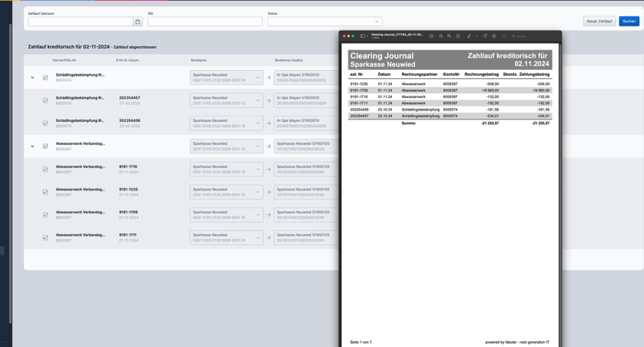The width and height of the screenshot is (644, 347).
Task: Click the share icon in Preview toolbar
Action: click(458, 36)
